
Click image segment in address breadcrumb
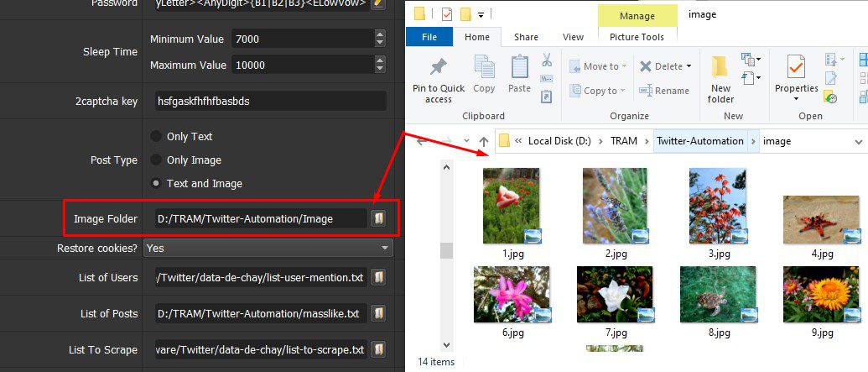pyautogui.click(x=777, y=141)
